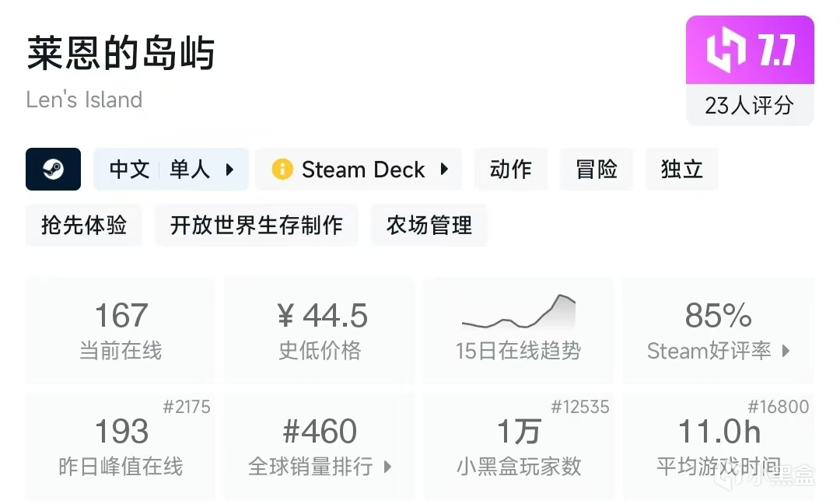
Task: Open the 开放世界生存制作 tag
Action: [x=257, y=226]
